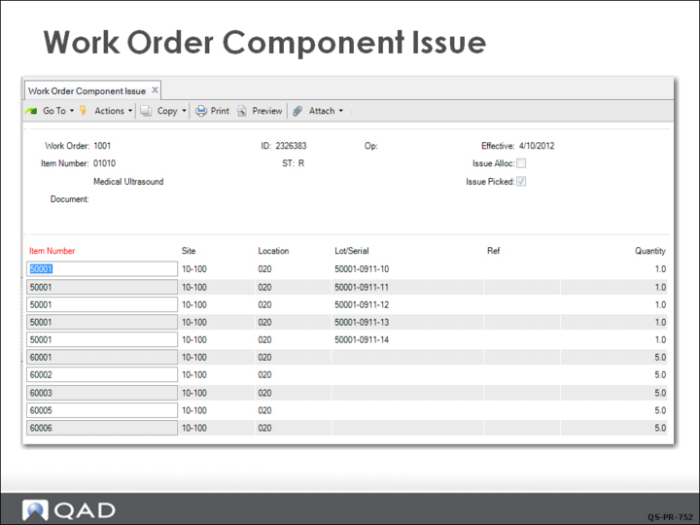Click the 60005 item number field
This screenshot has height=525, width=700.
tap(102, 410)
